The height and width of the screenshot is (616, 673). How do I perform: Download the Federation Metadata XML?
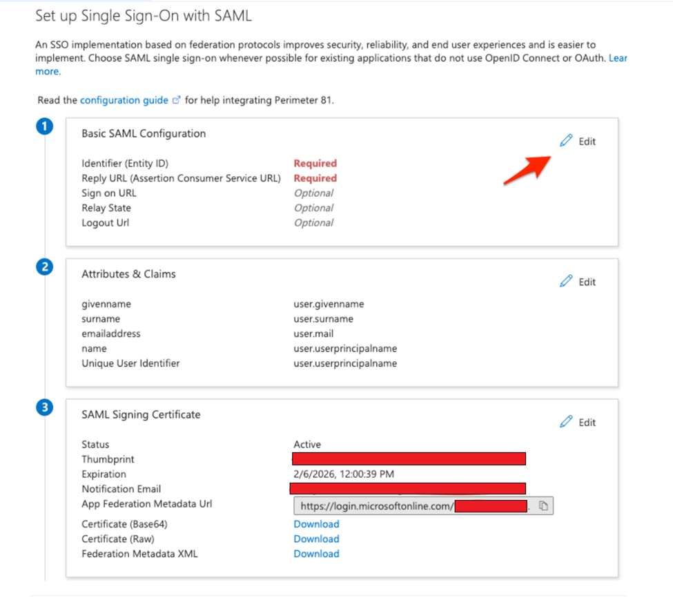pos(316,553)
